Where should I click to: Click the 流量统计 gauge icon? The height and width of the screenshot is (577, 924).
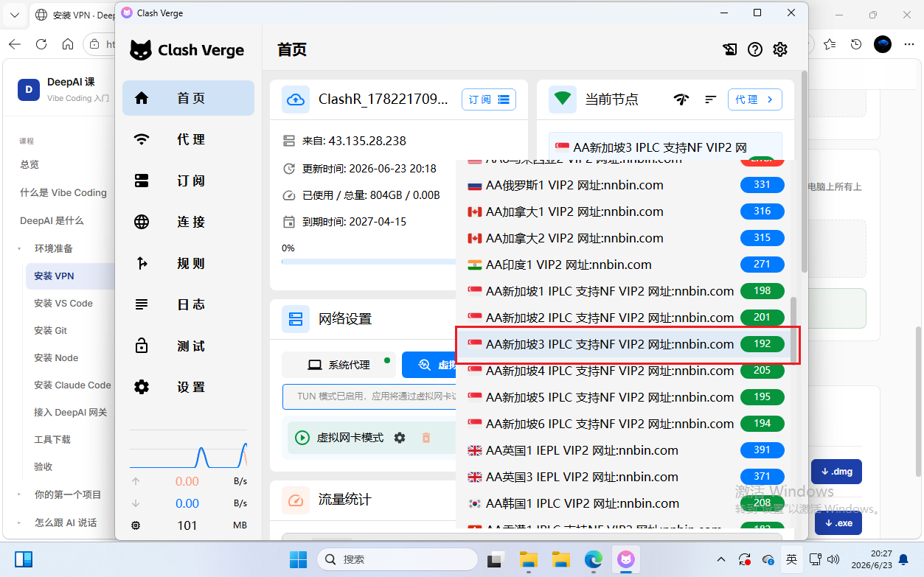296,500
